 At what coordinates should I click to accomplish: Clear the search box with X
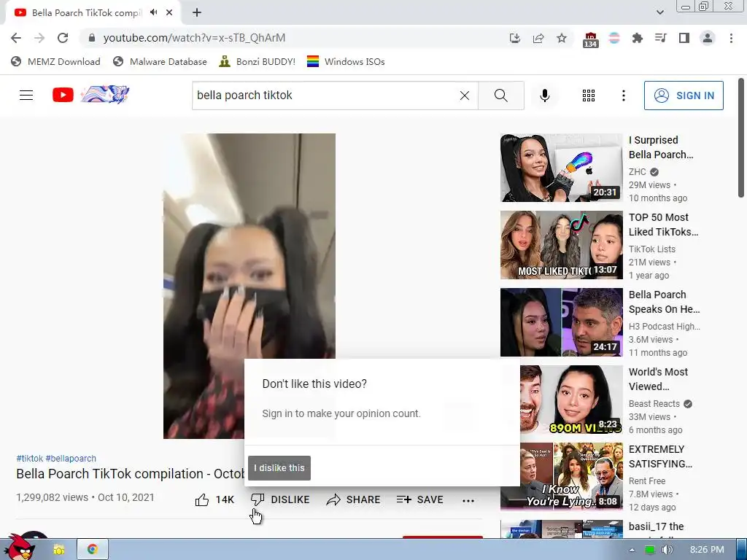(x=465, y=96)
